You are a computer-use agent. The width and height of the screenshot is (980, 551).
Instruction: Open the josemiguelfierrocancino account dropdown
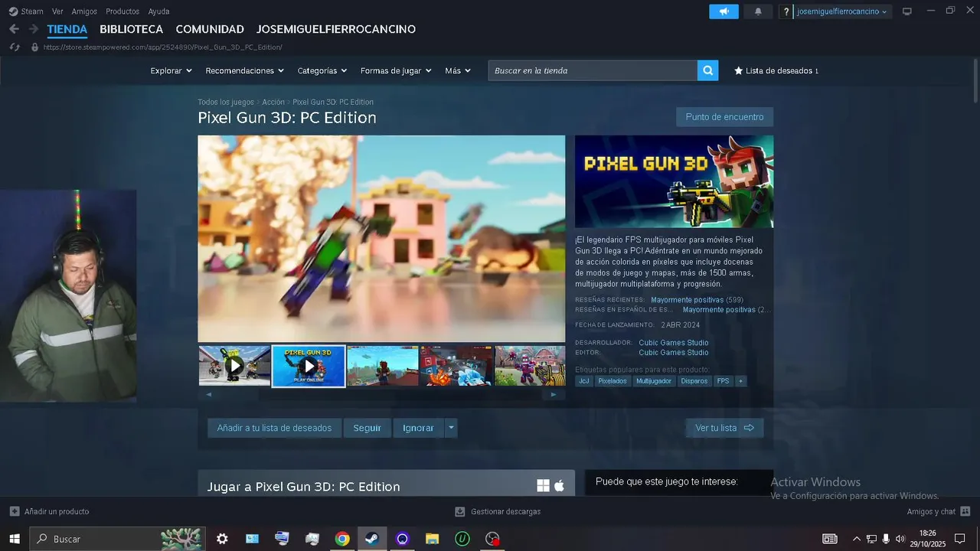842,11
